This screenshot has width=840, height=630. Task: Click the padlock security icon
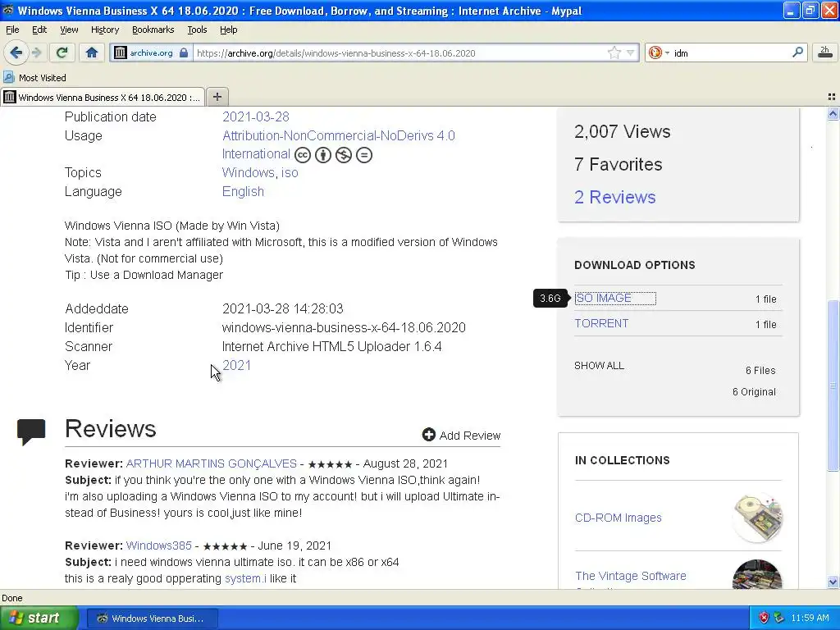point(184,52)
